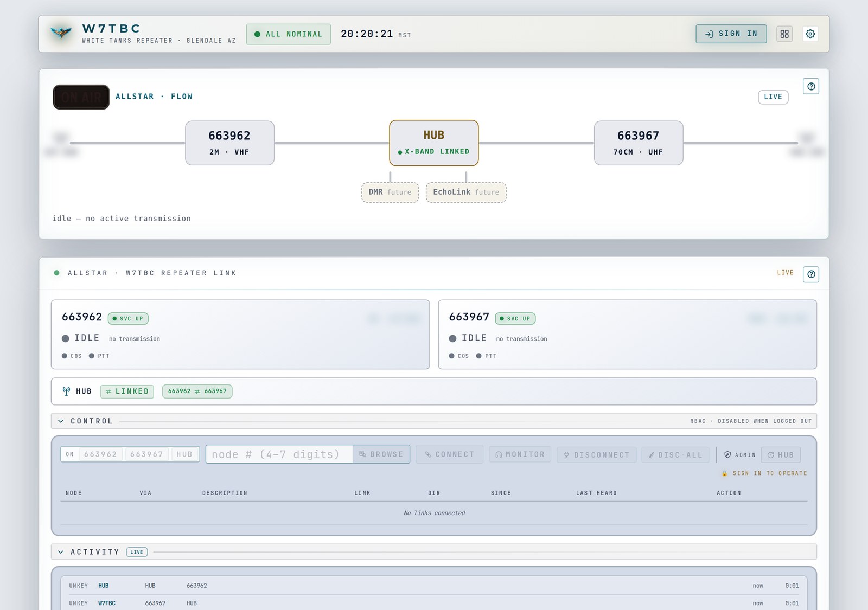Click the SIGN IN button
Image resolution: width=868 pixels, height=610 pixels.
[x=731, y=34]
